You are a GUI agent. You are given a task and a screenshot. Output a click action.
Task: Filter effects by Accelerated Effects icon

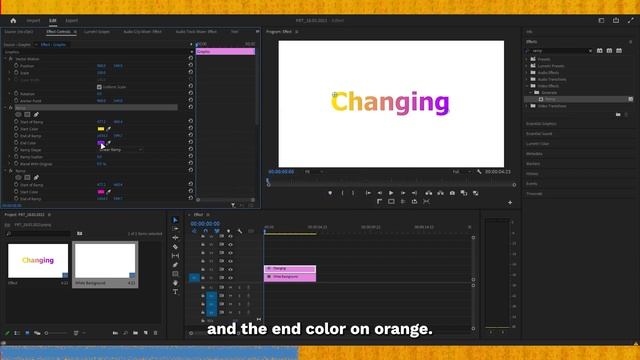coord(600,51)
